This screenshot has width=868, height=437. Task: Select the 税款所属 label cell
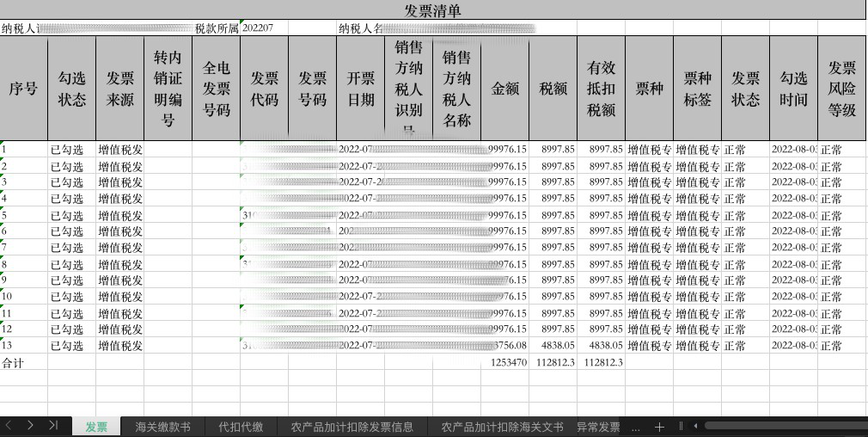click(x=216, y=28)
